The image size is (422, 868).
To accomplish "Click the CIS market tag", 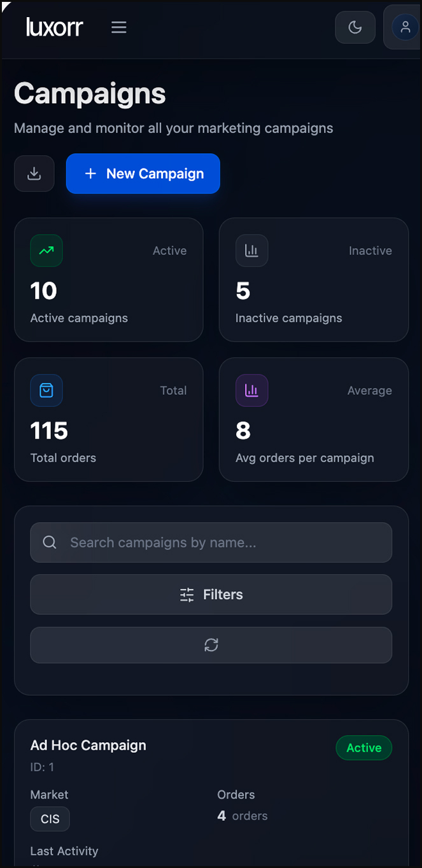I will tap(50, 819).
